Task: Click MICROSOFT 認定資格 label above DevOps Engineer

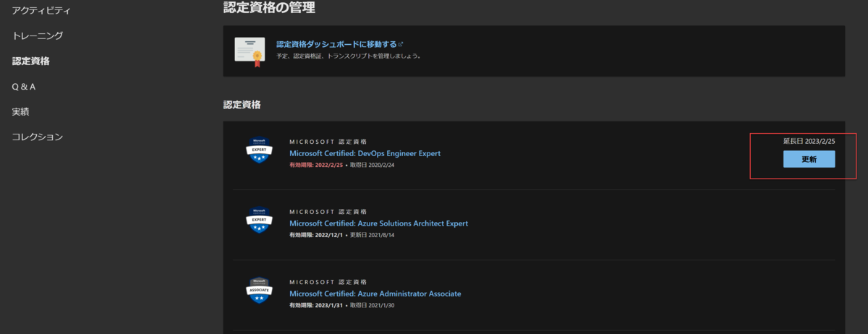Action: click(328, 142)
